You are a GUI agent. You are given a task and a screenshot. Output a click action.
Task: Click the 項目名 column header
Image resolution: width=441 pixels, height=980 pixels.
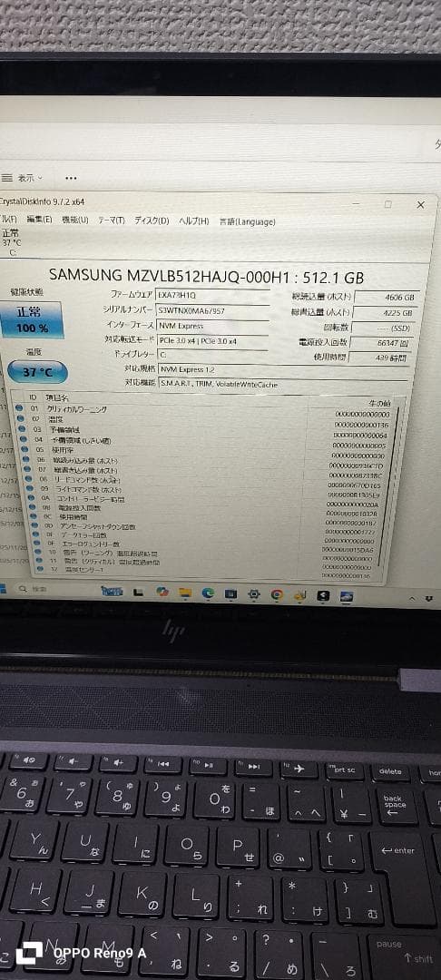(57, 397)
